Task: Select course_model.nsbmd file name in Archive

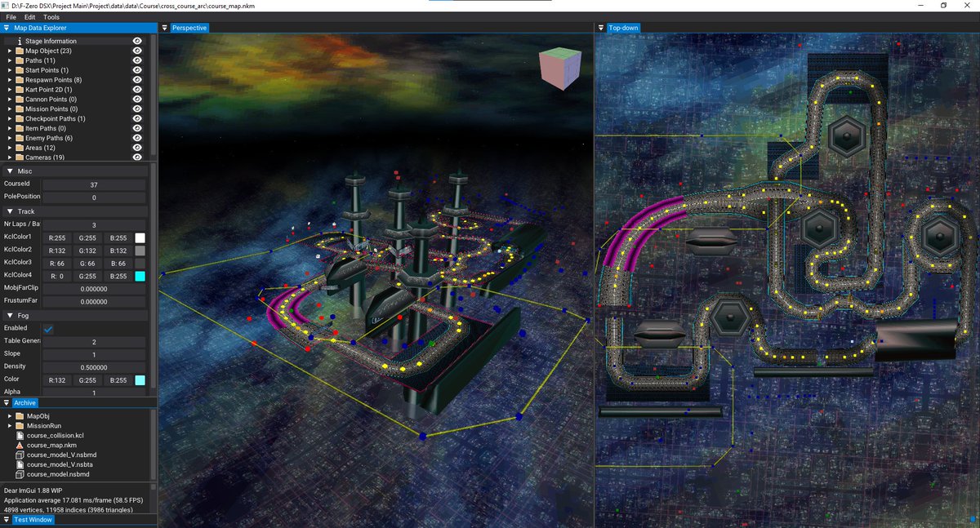Action: (x=58, y=474)
